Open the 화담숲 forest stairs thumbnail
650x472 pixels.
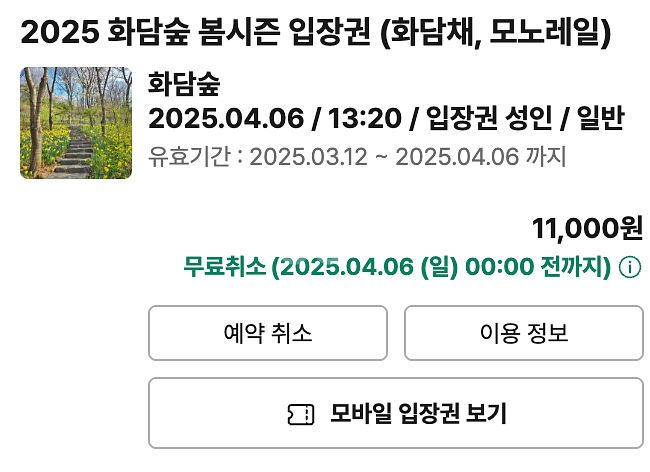pyautogui.click(x=76, y=123)
